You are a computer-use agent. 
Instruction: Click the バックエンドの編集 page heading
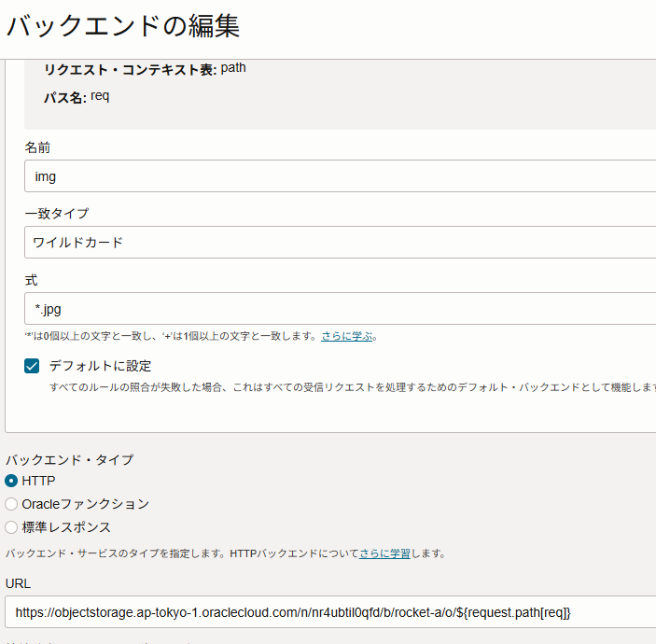(122, 26)
